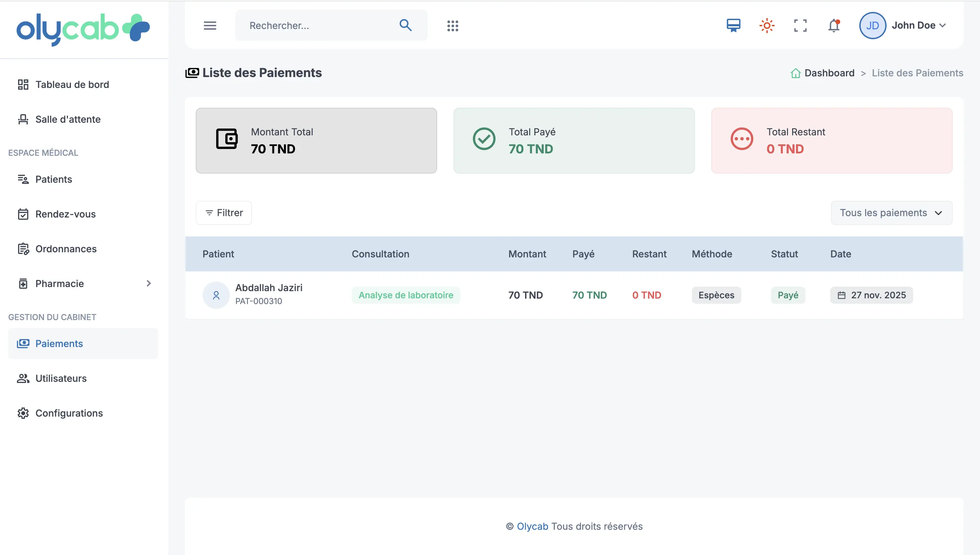Toggle fullscreen mode icon

(800, 26)
